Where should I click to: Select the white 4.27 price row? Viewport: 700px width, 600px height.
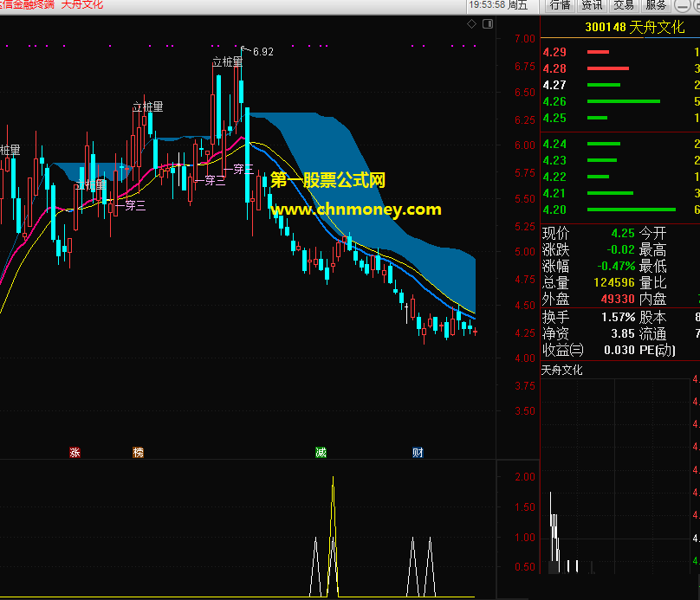(x=620, y=85)
